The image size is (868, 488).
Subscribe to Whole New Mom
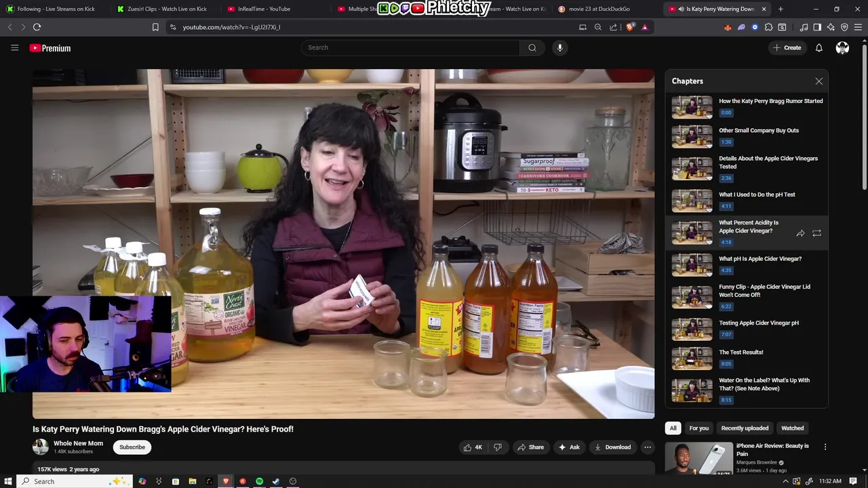tap(132, 447)
